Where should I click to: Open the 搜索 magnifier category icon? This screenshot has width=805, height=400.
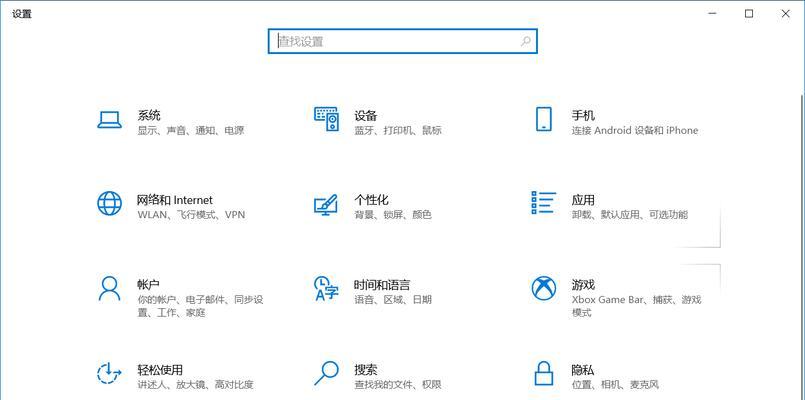[x=327, y=373]
